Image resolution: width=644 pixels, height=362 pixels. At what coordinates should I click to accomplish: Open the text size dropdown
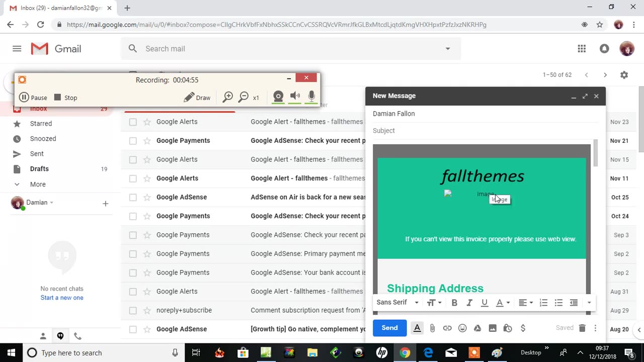(434, 303)
